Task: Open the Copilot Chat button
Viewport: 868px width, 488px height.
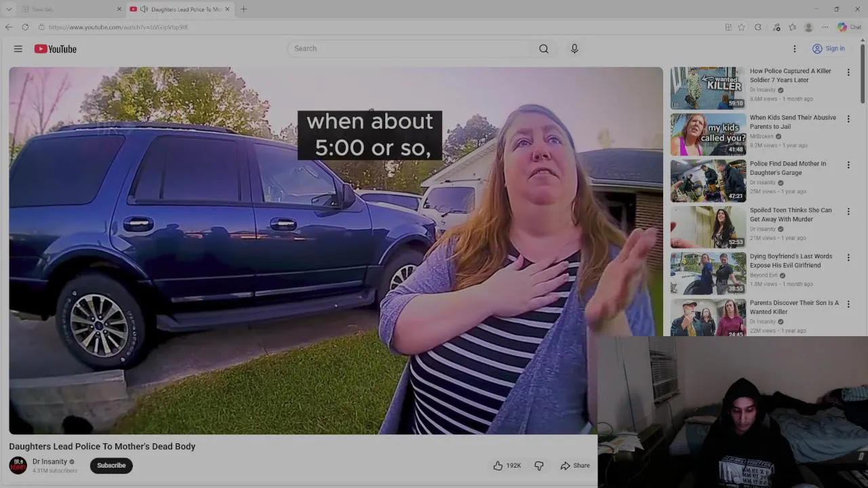Action: (849, 27)
